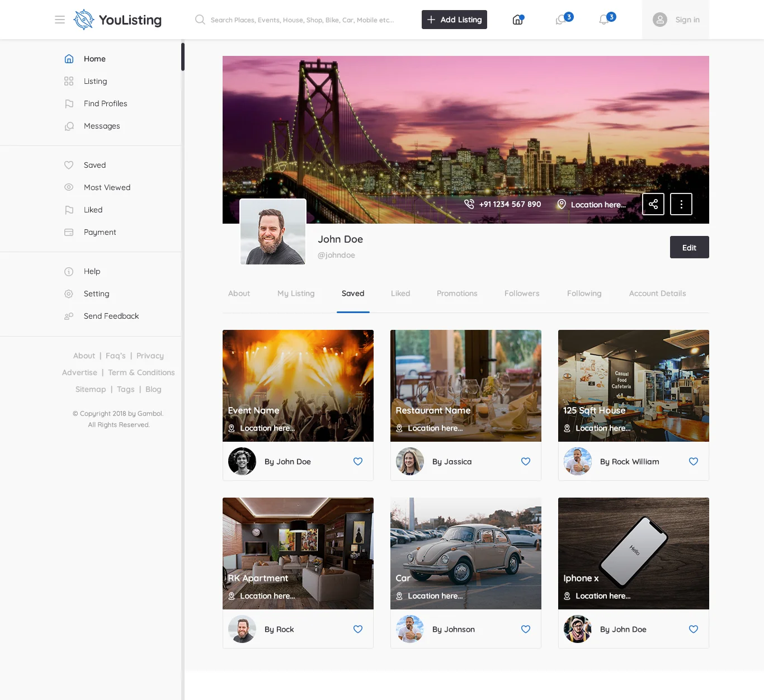Image resolution: width=764 pixels, height=700 pixels.
Task: Open the Sign in account menu
Action: tap(676, 20)
